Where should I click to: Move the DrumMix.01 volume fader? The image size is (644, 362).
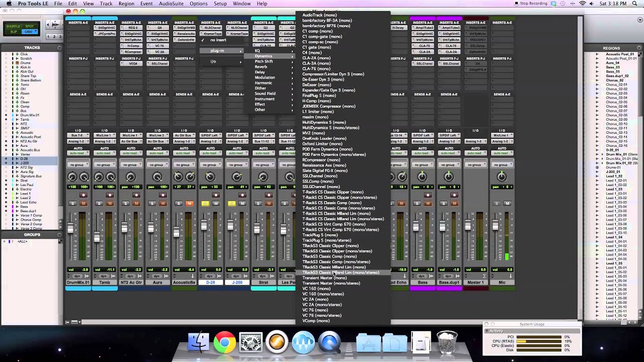(70, 229)
